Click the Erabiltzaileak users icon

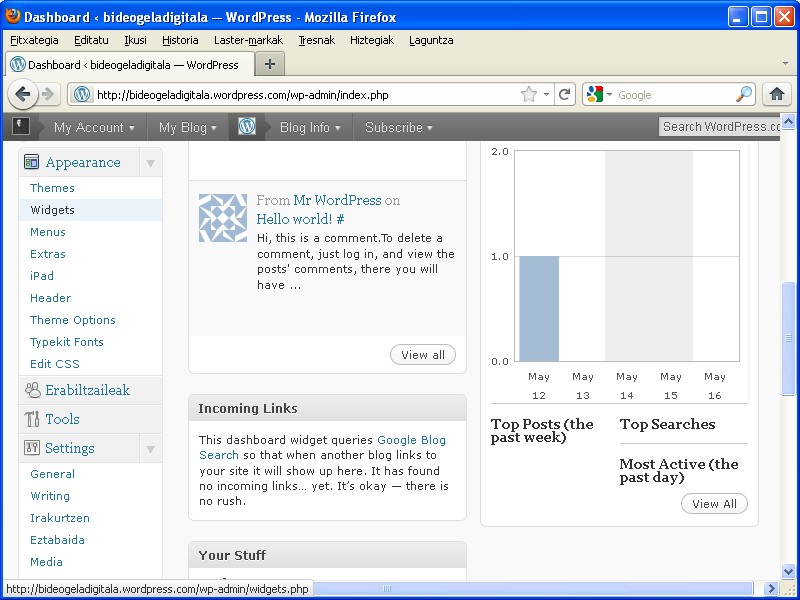[32, 390]
